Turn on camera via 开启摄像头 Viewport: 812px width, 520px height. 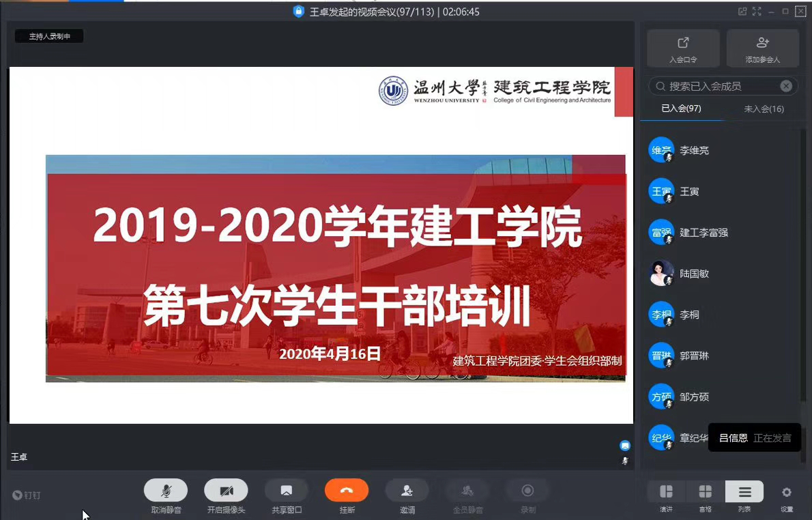(226, 491)
